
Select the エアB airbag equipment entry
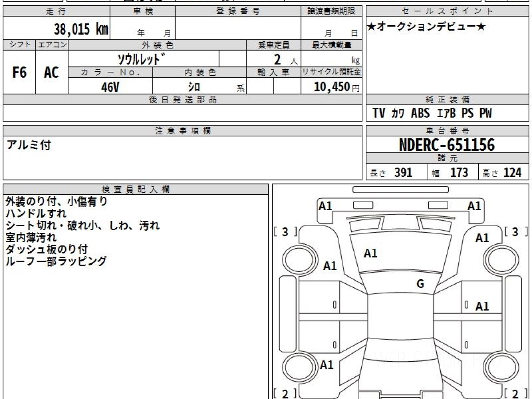446,113
